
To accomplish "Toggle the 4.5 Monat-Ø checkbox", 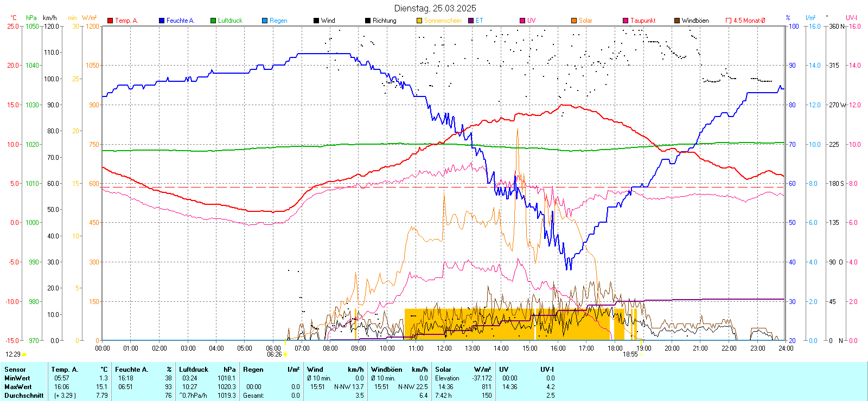I will (x=729, y=21).
